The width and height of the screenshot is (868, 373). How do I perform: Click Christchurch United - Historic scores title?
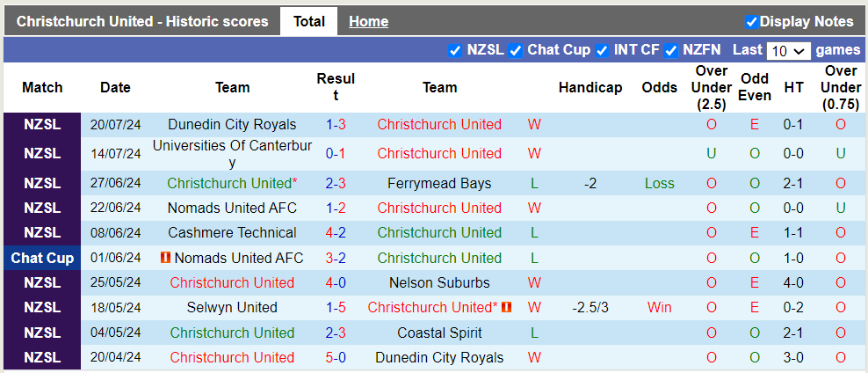click(x=142, y=22)
